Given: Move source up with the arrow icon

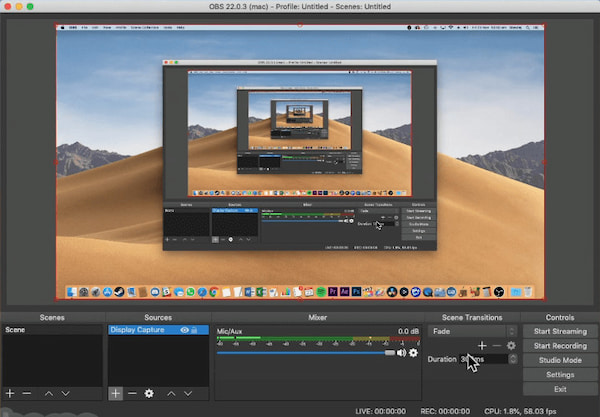Looking at the screenshot, I should click(x=171, y=394).
